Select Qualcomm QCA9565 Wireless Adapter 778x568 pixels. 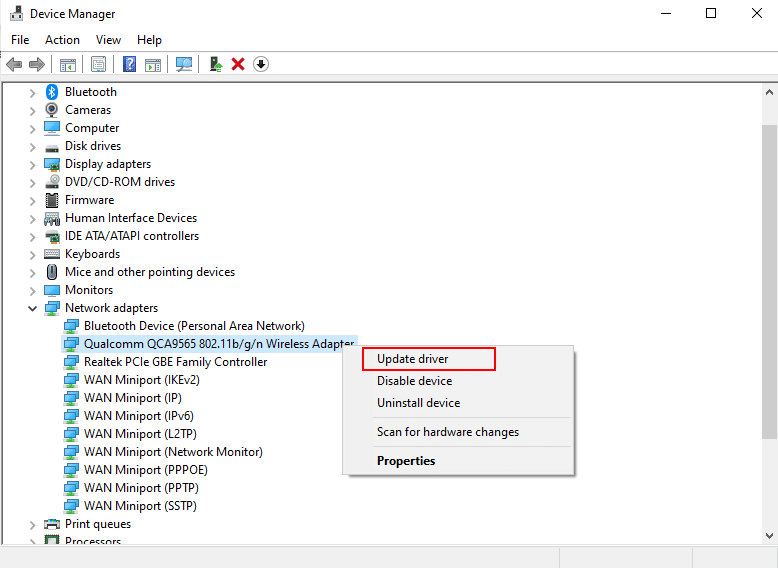click(x=219, y=344)
